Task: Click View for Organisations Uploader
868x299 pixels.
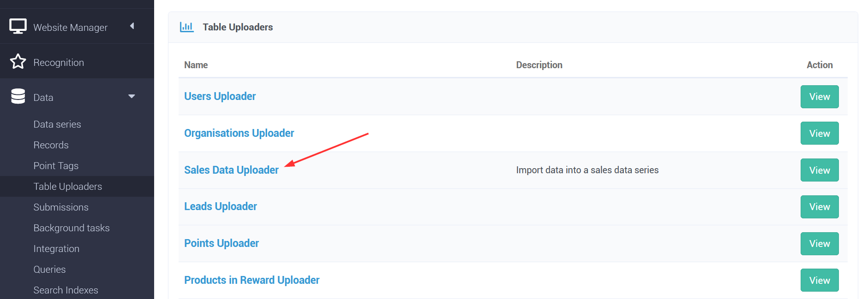Action: pyautogui.click(x=820, y=133)
